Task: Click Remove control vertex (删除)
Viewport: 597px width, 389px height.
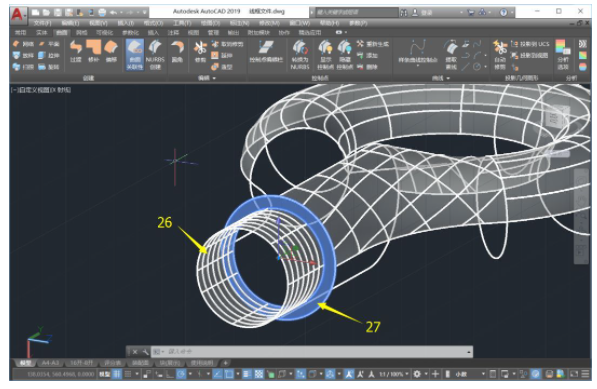Action: click(367, 67)
